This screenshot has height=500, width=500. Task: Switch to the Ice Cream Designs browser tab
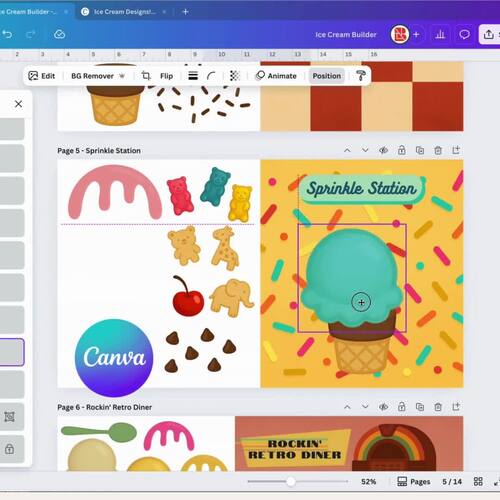pos(124,12)
